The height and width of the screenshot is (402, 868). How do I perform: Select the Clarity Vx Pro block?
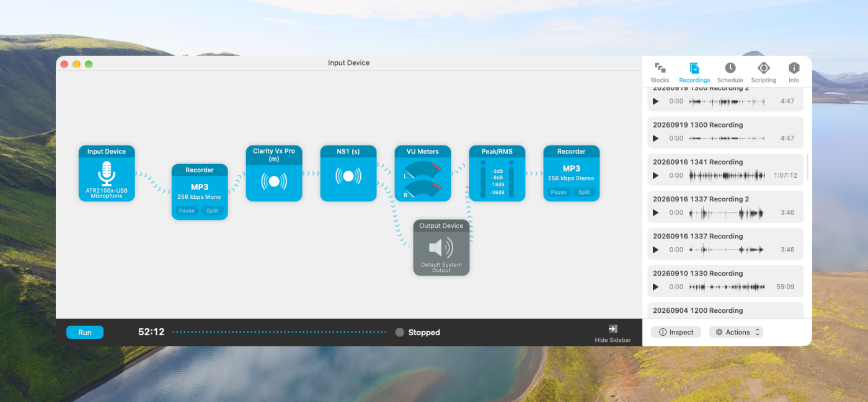[274, 173]
